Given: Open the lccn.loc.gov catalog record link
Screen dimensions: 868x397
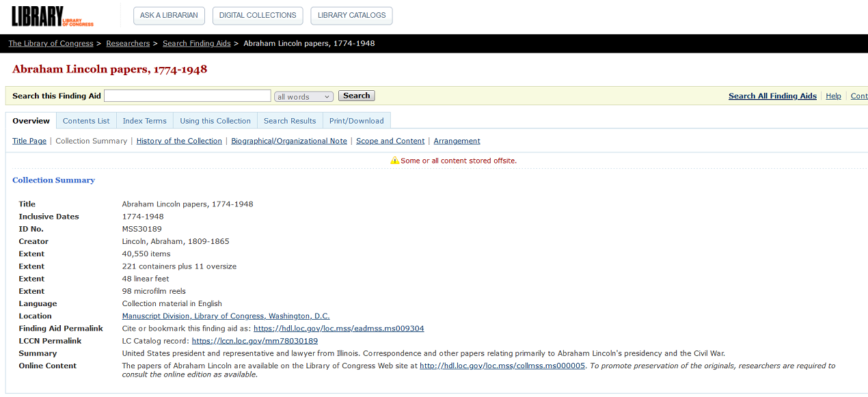Looking at the screenshot, I should coord(255,341).
